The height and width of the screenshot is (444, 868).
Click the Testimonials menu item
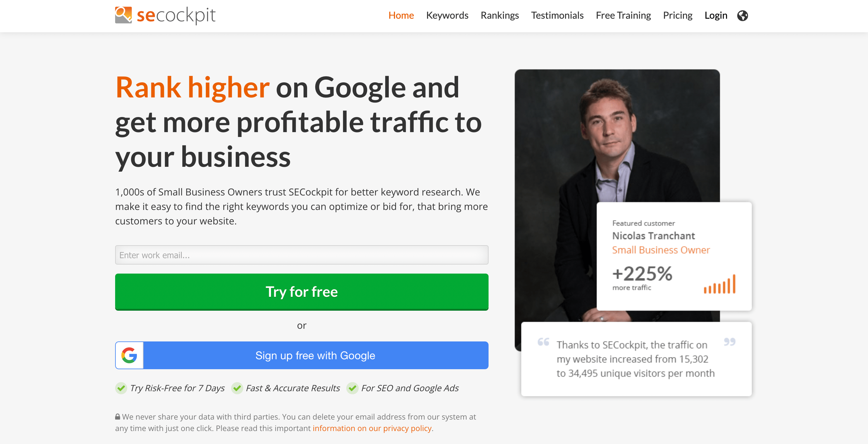pyautogui.click(x=557, y=15)
